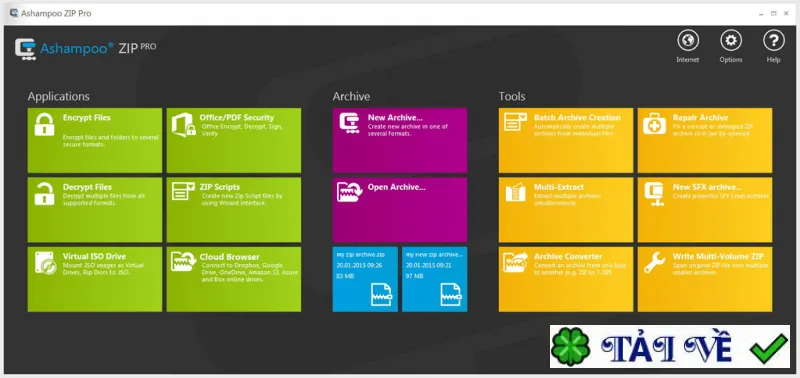Image resolution: width=800 pixels, height=378 pixels.
Task: Click the Office/PDF Security document icon
Action: point(184,124)
